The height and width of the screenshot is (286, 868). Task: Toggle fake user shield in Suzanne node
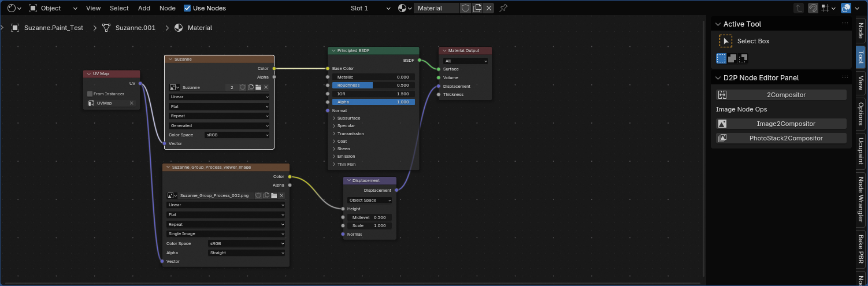pyautogui.click(x=243, y=87)
